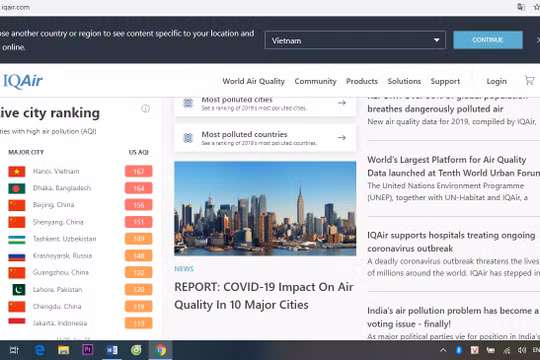Click the Bluetooth tray icon
Screen dimensions: 540x360
click(459, 350)
